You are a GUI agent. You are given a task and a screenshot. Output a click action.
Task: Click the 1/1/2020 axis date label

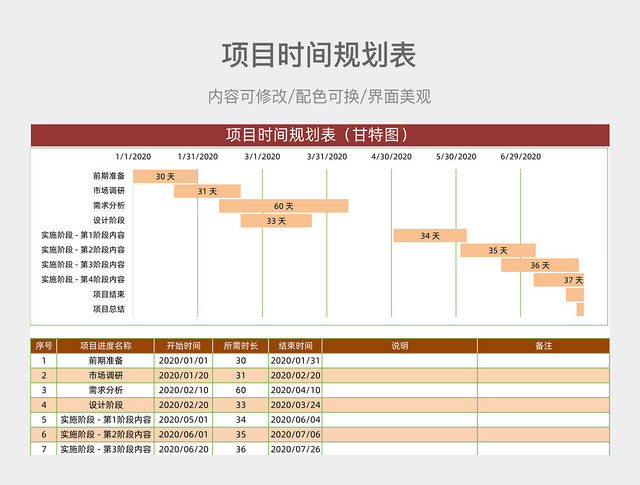point(133,157)
